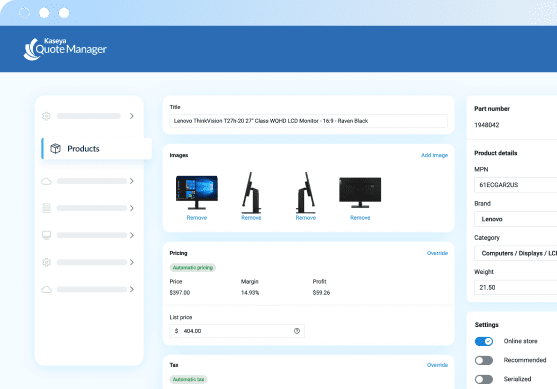Image resolution: width=557 pixels, height=389 pixels.
Task: Expand the chevron on the top sidebar row
Action: (131, 116)
